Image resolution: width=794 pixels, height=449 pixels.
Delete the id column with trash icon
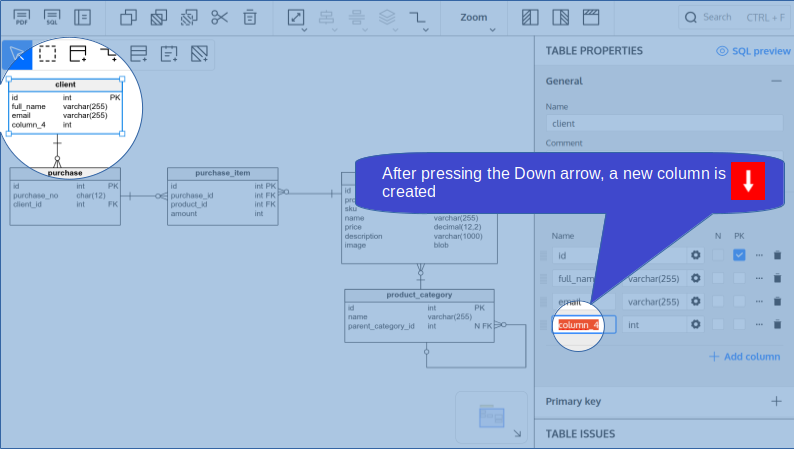click(x=777, y=255)
